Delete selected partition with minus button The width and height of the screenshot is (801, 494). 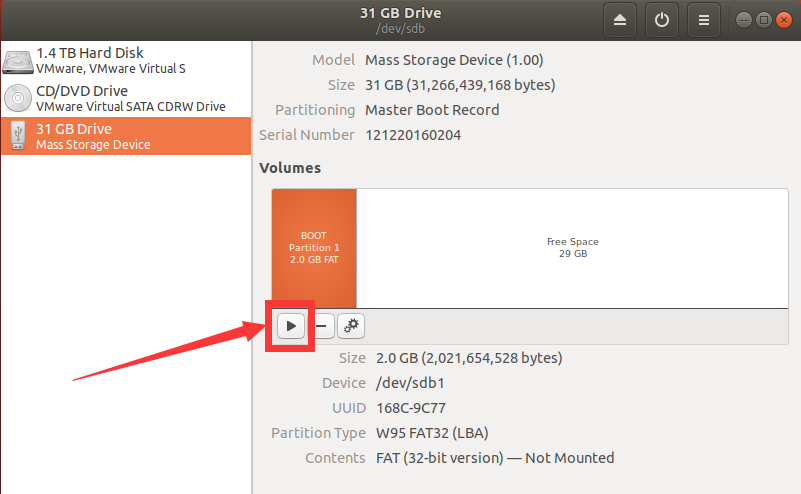(321, 326)
